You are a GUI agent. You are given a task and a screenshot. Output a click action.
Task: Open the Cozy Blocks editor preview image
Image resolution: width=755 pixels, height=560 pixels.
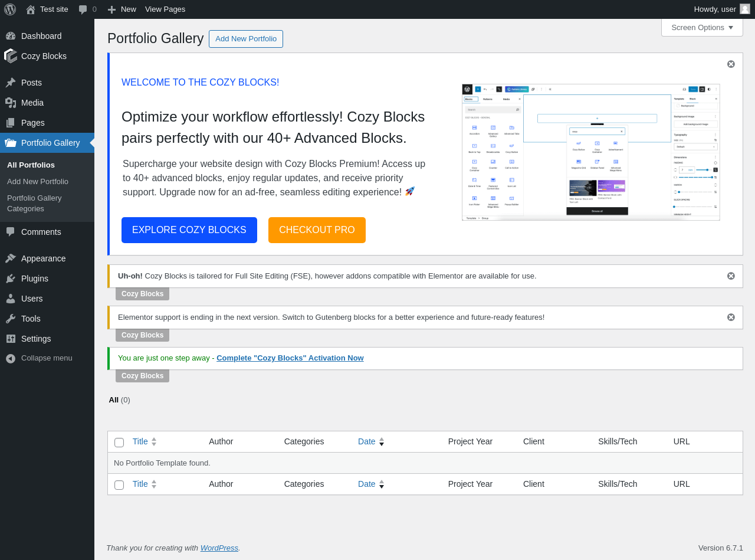(591, 152)
